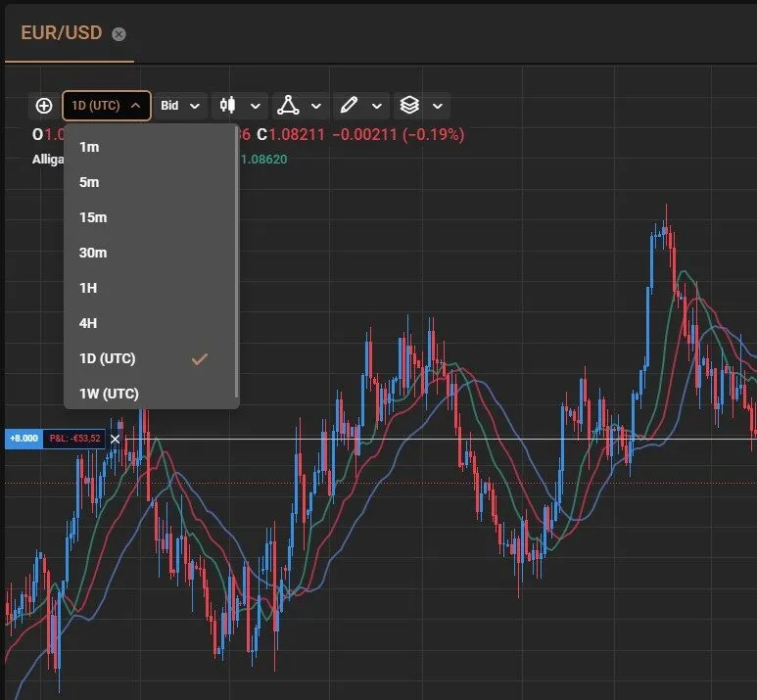Click the pencil drawing tools icon

tap(348, 106)
